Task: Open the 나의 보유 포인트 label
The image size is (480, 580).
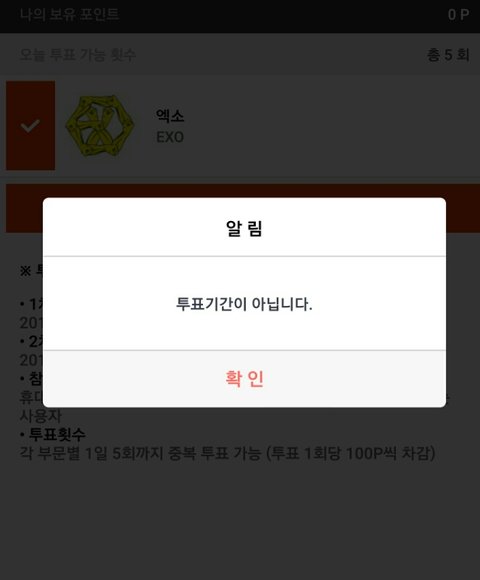Action: (x=69, y=14)
